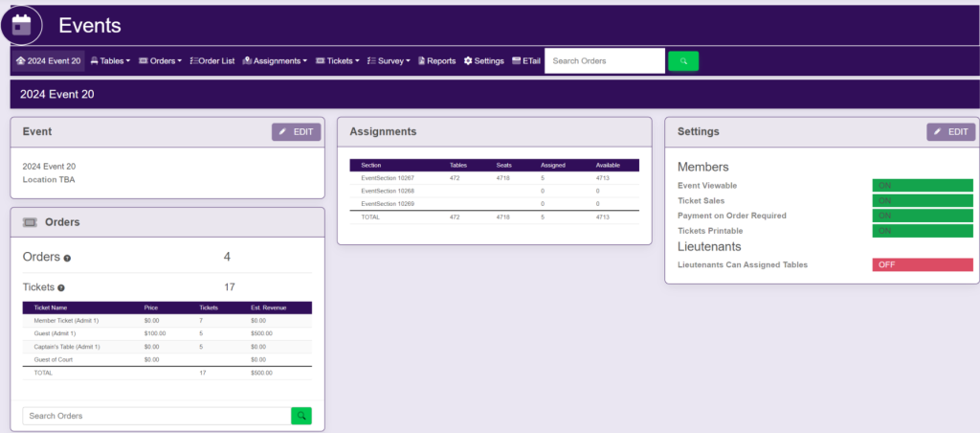Click the ticket icon in Orders panel header
This screenshot has width=980, height=433.
[x=30, y=221]
